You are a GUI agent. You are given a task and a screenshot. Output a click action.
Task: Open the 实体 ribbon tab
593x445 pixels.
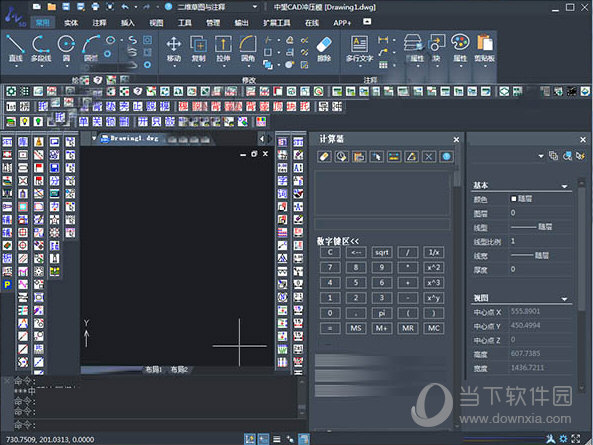(x=71, y=23)
